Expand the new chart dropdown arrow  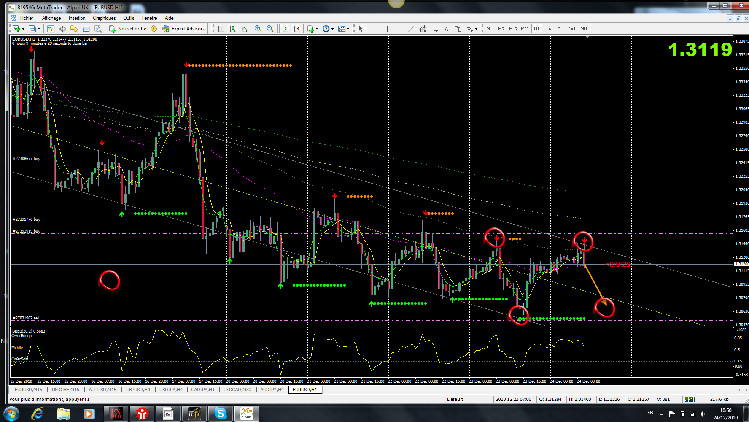click(x=23, y=29)
